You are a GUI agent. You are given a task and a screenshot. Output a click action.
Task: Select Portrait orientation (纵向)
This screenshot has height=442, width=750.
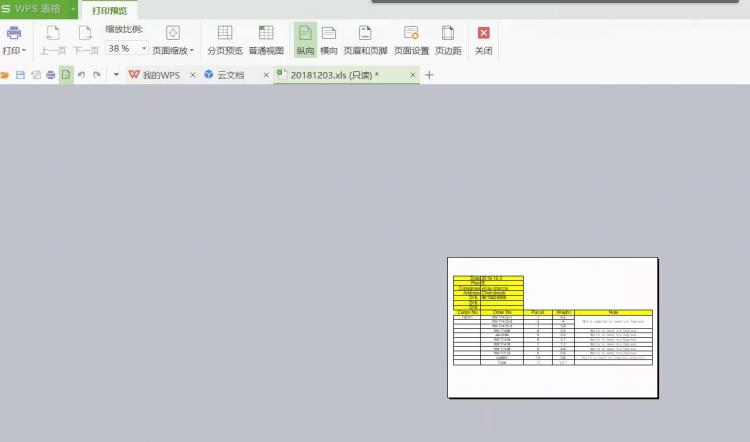(305, 41)
